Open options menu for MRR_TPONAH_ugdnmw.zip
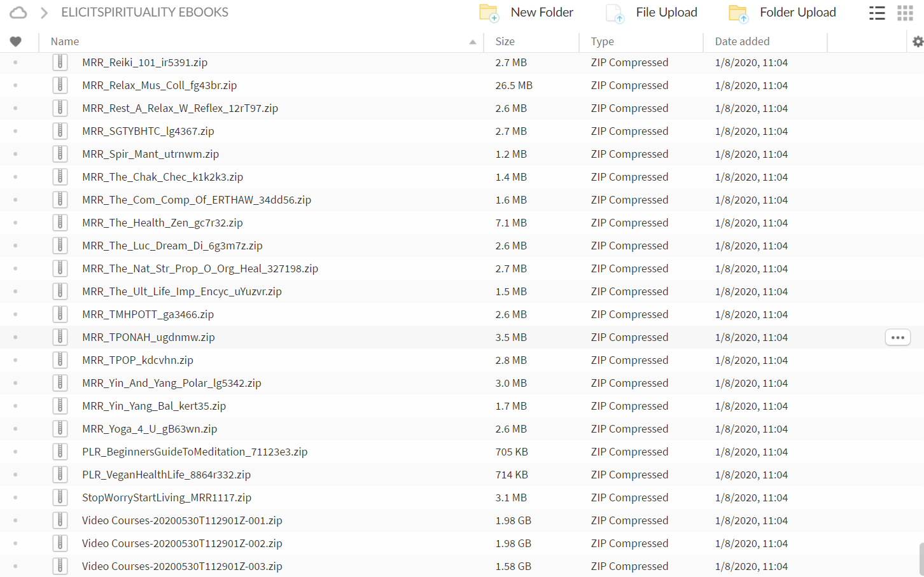Screen dimensions: 924x577 tap(898, 337)
